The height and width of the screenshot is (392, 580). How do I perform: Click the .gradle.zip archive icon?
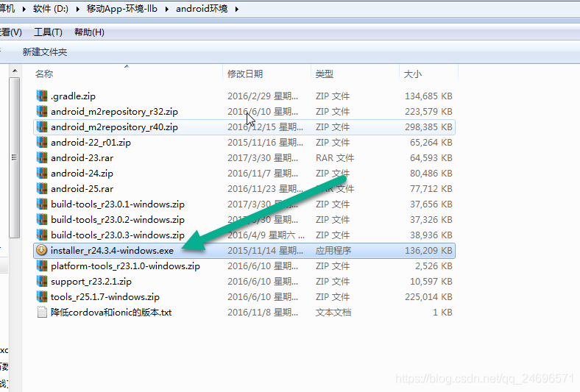click(x=42, y=96)
